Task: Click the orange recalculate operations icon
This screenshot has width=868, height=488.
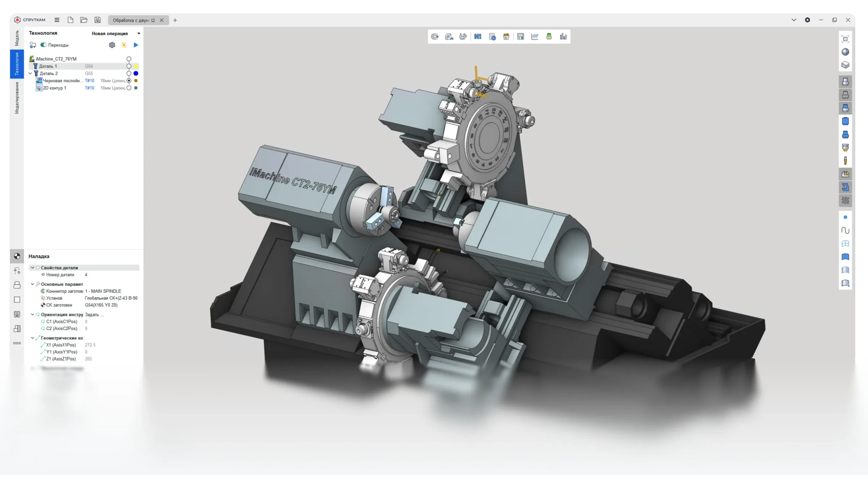Action: pos(124,45)
